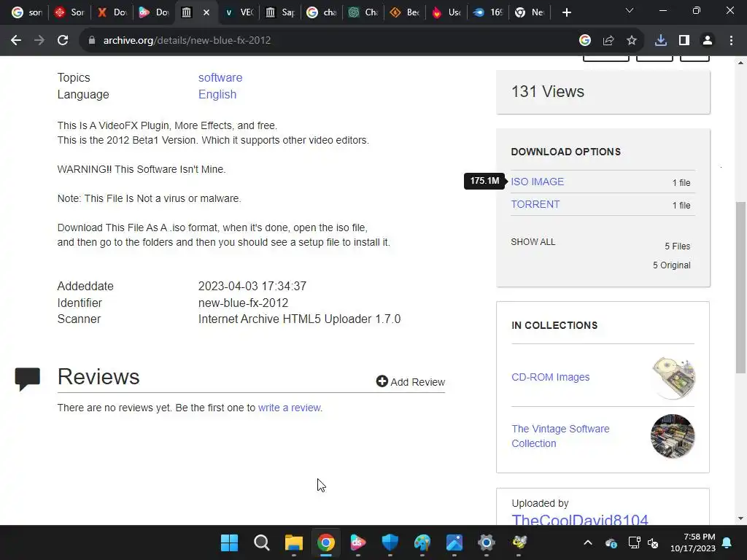Open Chrome downloads tray icon
747x560 pixels.
(661, 41)
